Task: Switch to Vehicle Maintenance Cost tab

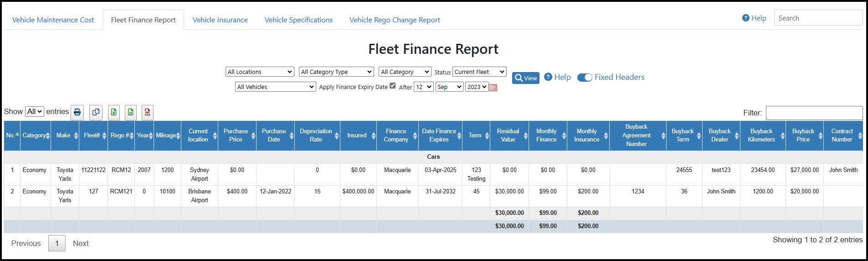Action: pos(53,20)
